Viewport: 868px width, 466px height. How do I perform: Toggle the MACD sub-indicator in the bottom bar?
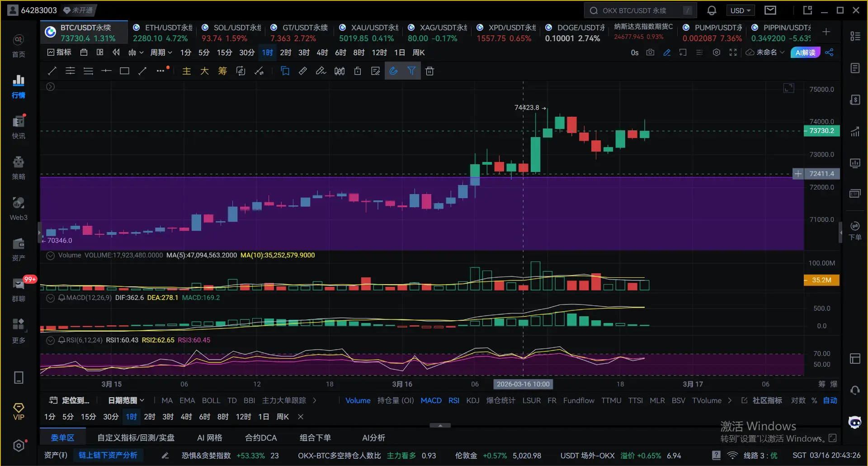[431, 400]
